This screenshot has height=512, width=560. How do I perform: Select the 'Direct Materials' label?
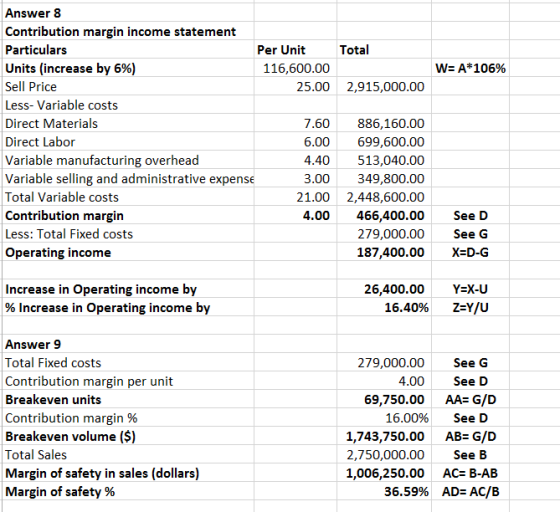click(51, 124)
